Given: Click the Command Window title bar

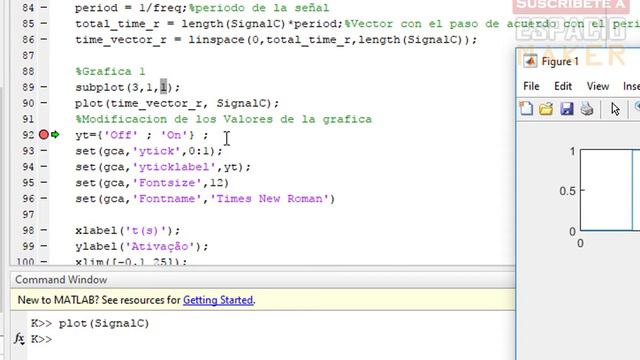Looking at the screenshot, I should (x=262, y=280).
